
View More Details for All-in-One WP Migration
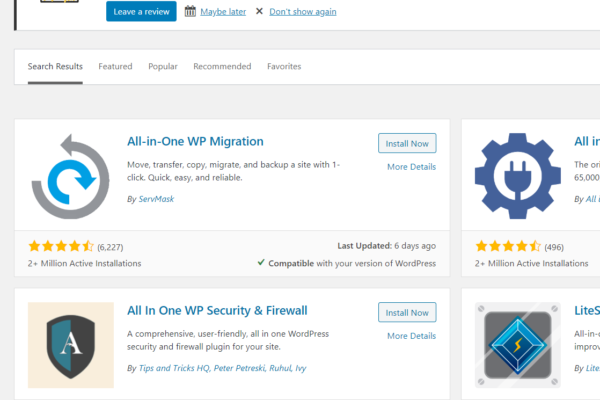click(411, 167)
